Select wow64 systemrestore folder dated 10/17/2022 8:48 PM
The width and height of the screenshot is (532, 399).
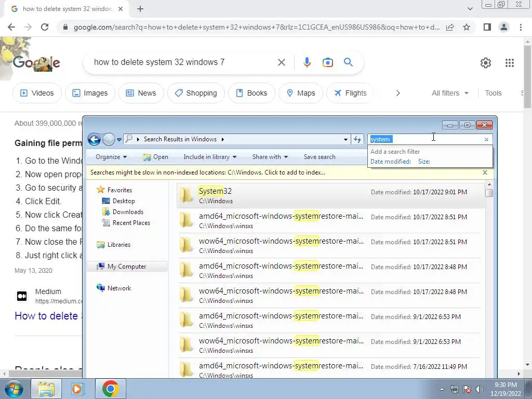[x=329, y=296]
